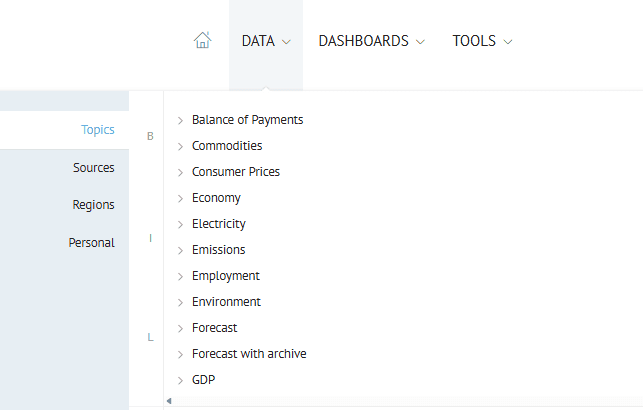The height and width of the screenshot is (410, 643).
Task: Expand the Economy chevron
Action: pos(180,198)
